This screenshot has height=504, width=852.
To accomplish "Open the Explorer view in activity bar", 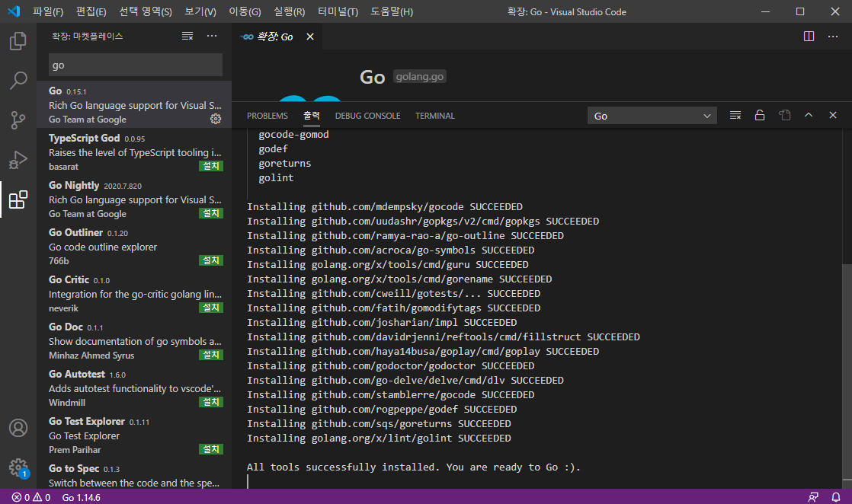I will [x=18, y=41].
